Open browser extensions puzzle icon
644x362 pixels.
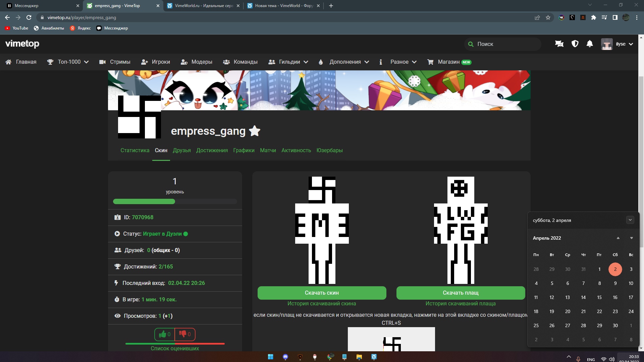(593, 17)
